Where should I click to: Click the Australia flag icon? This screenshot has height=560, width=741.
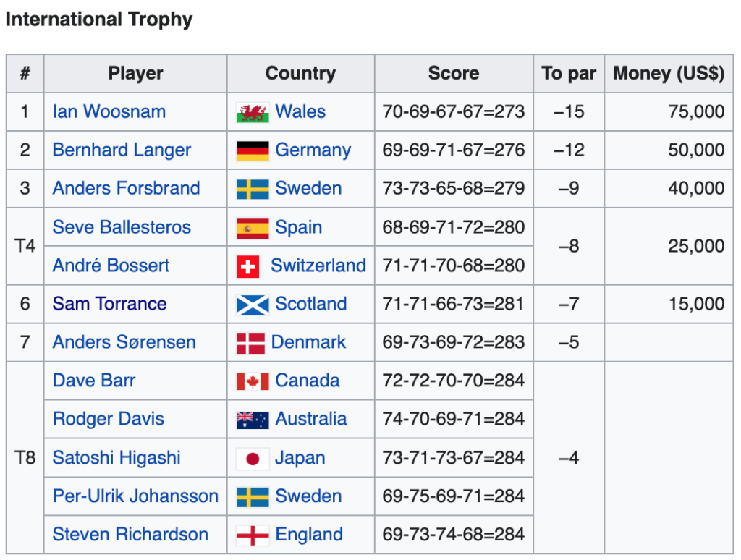(x=253, y=420)
